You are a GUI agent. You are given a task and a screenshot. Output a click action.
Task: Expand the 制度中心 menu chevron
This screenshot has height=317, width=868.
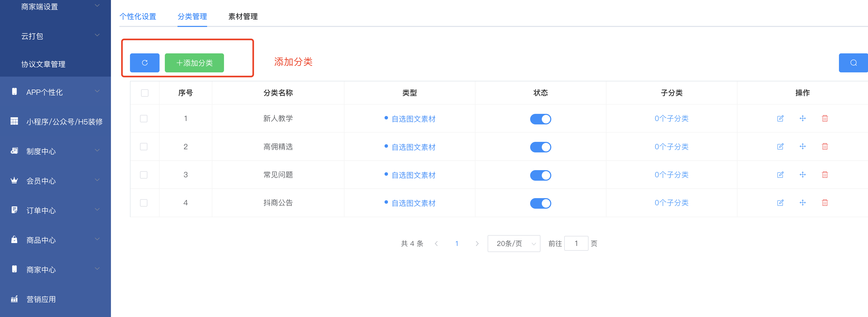(97, 151)
